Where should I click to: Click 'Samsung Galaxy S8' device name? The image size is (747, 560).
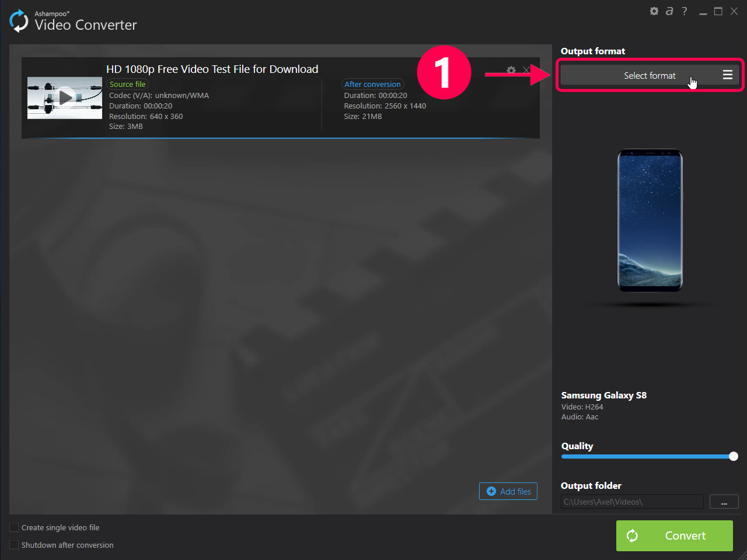pos(604,395)
